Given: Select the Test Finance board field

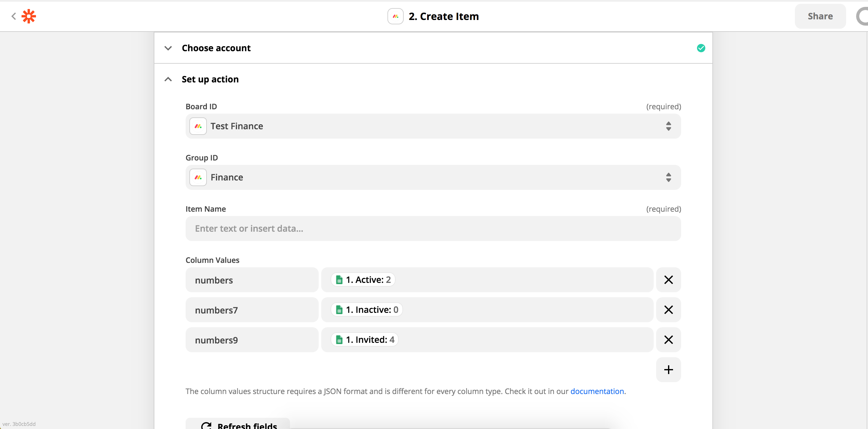Looking at the screenshot, I should [433, 126].
